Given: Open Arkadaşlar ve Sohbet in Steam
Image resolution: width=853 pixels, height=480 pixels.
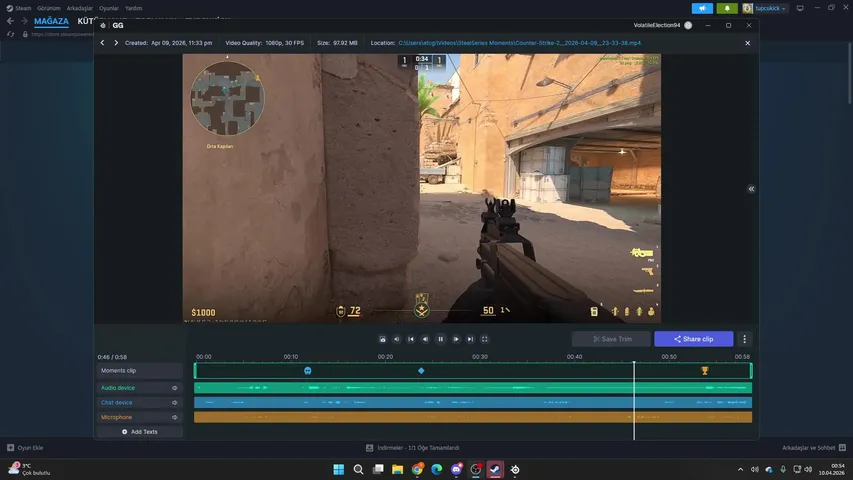Looking at the screenshot, I should (814, 448).
